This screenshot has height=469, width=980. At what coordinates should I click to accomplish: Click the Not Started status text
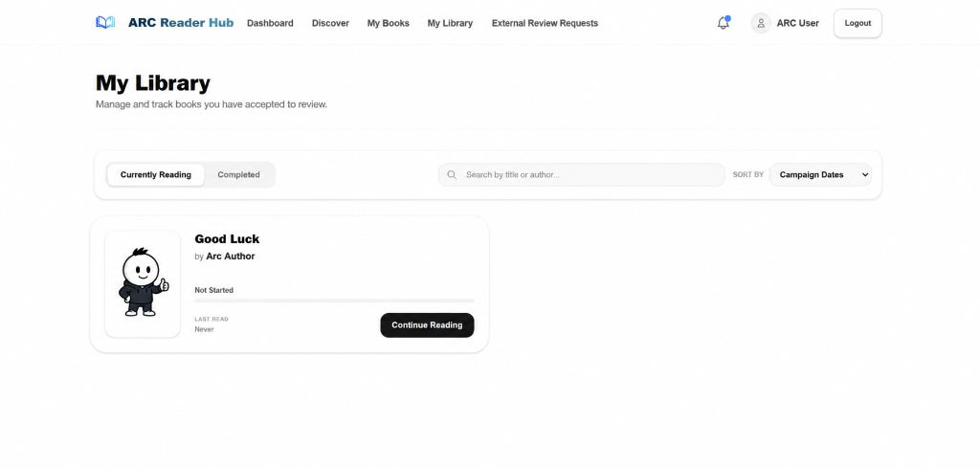tap(213, 290)
